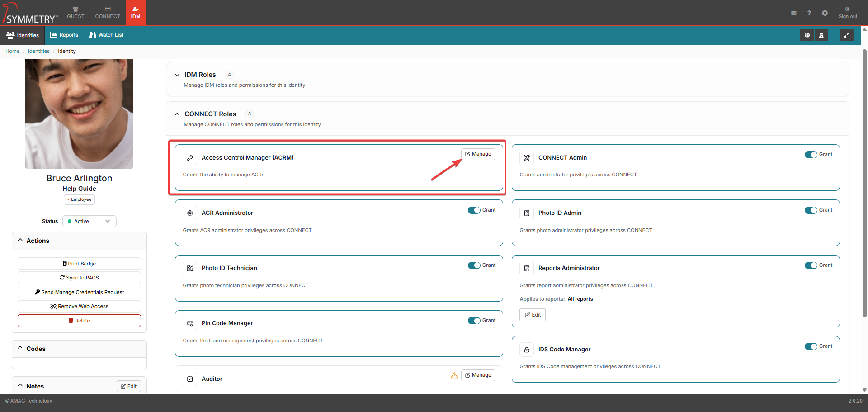
Task: Click the user badge icon beside globe
Action: pos(821,35)
